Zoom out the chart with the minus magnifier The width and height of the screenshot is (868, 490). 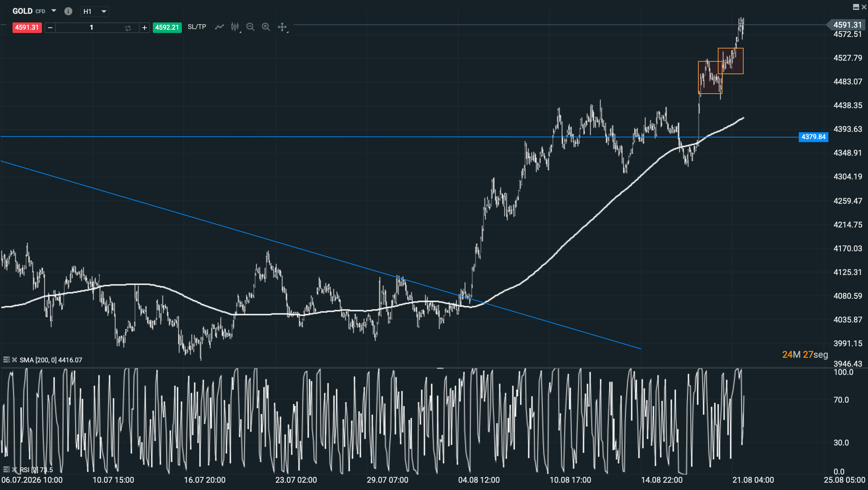(250, 27)
